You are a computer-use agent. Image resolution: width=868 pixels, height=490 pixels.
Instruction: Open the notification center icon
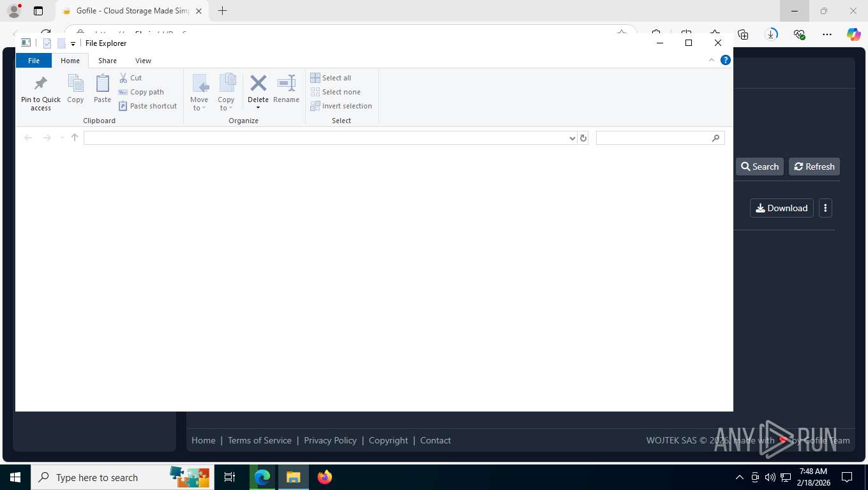(x=847, y=477)
